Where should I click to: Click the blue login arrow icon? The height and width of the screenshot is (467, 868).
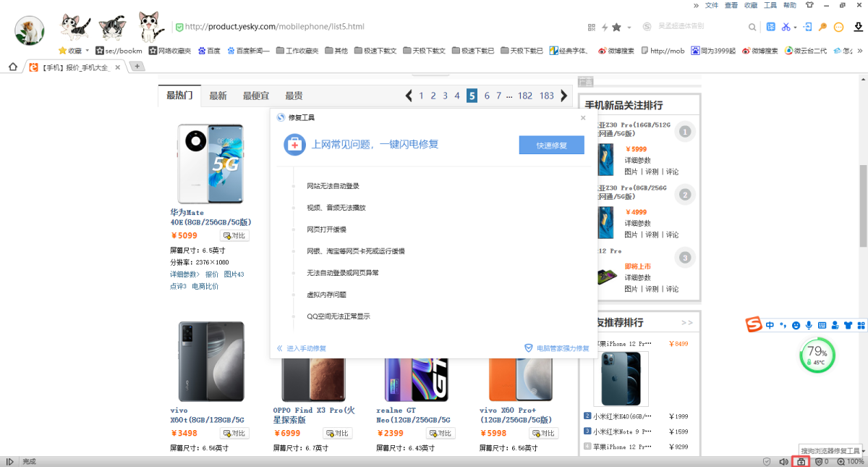tap(807, 27)
